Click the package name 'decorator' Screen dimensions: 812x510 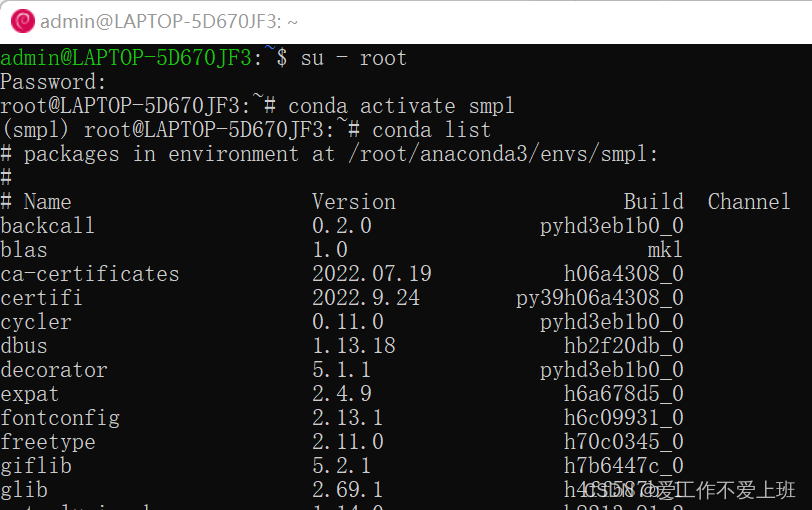click(x=54, y=370)
